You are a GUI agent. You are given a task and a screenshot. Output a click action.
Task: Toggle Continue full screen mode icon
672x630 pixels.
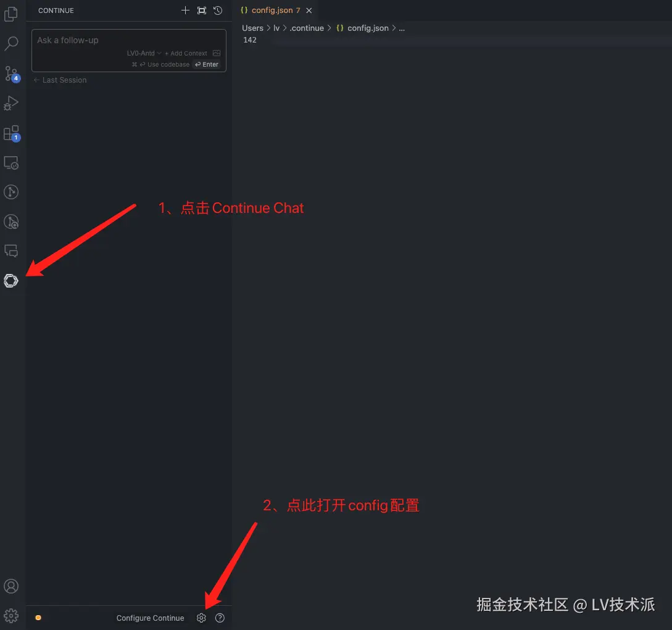point(201,10)
